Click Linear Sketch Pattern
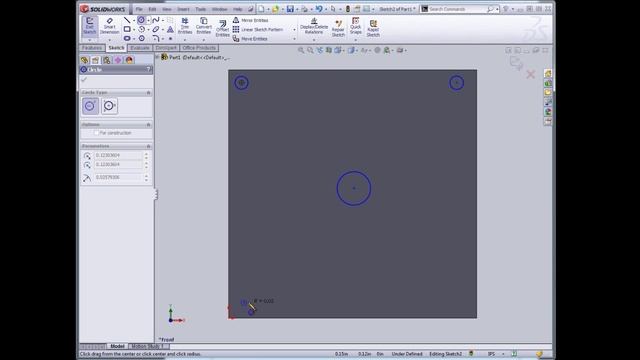Image resolution: width=640 pixels, height=360 pixels. (x=258, y=29)
